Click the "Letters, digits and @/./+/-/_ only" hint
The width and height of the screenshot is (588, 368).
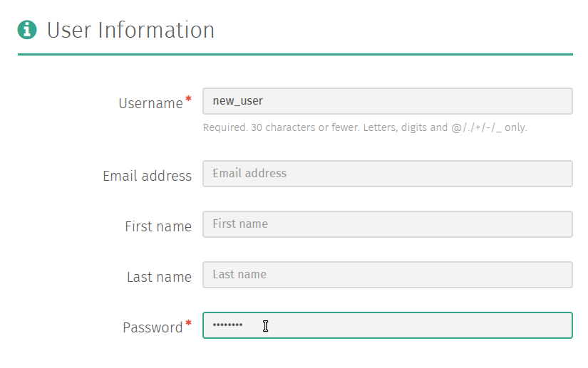[x=445, y=127]
